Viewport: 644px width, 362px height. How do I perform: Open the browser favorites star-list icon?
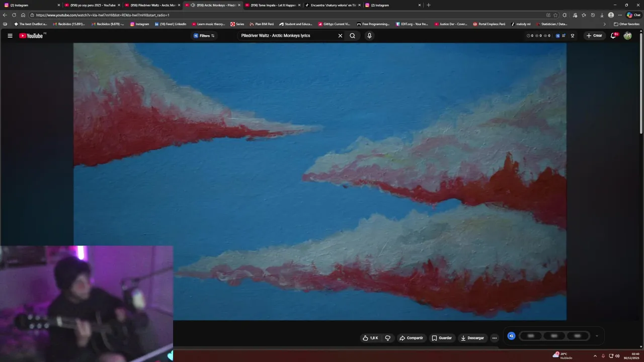(x=584, y=15)
